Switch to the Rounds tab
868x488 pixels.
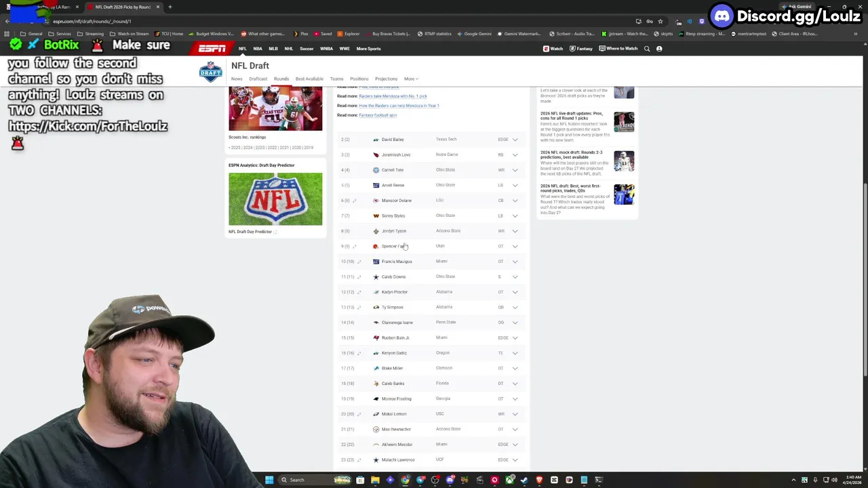tap(281, 79)
